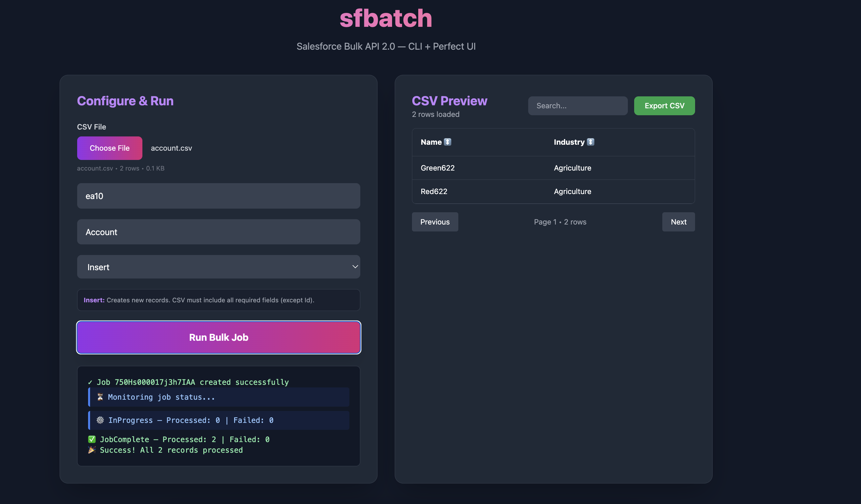Viewport: 861px width, 504px height.
Task: Click the Account object input
Action: 218,232
